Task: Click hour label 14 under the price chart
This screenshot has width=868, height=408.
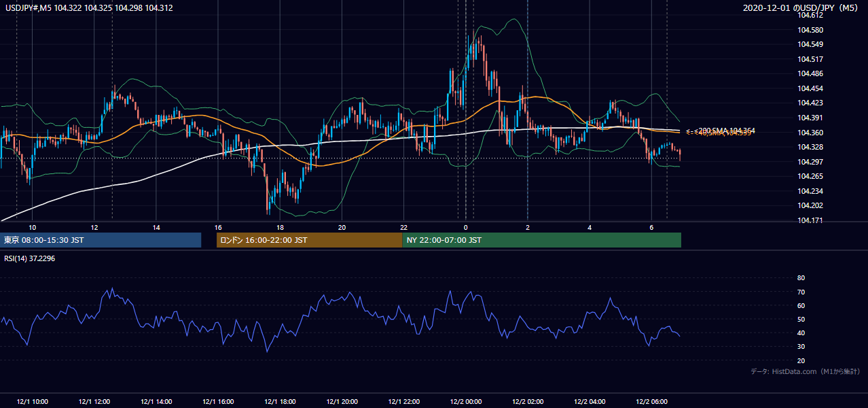Action: pos(156,227)
